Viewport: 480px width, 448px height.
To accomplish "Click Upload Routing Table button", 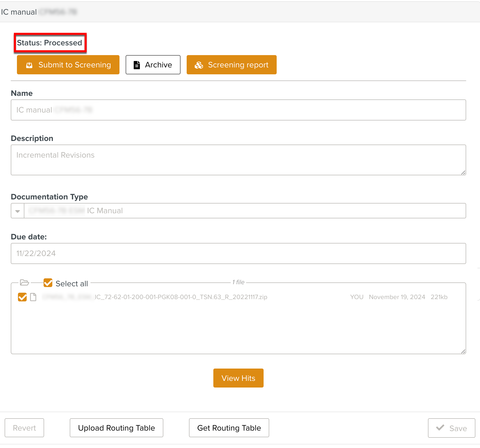I will coord(116,428).
